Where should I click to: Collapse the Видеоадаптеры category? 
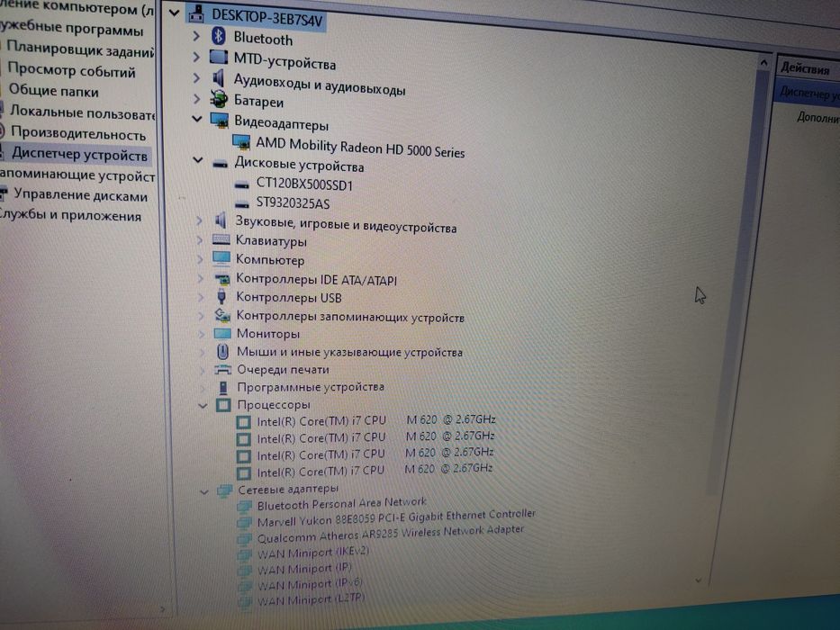(197, 119)
